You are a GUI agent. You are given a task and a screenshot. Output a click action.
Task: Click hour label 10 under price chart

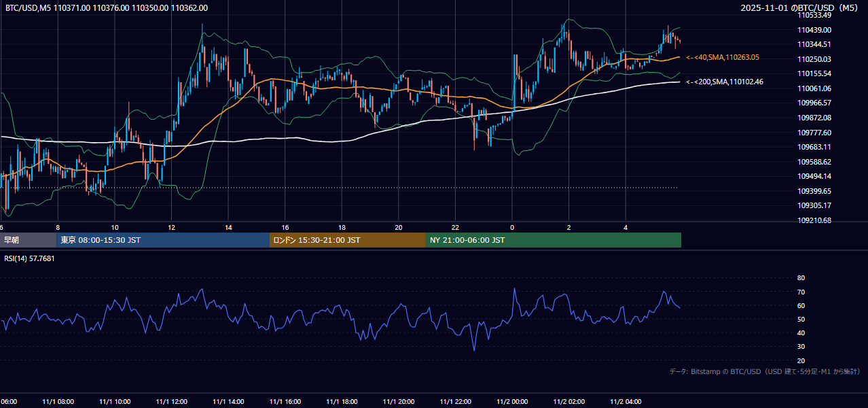tap(115, 227)
